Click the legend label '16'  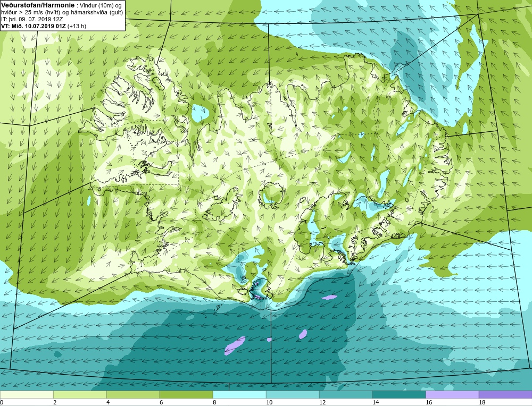point(429,402)
